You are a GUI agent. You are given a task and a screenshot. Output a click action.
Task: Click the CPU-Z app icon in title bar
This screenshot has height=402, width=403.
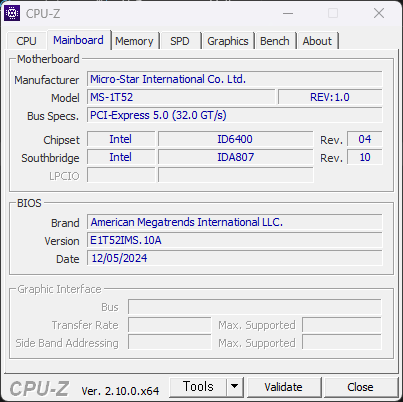pyautogui.click(x=12, y=13)
